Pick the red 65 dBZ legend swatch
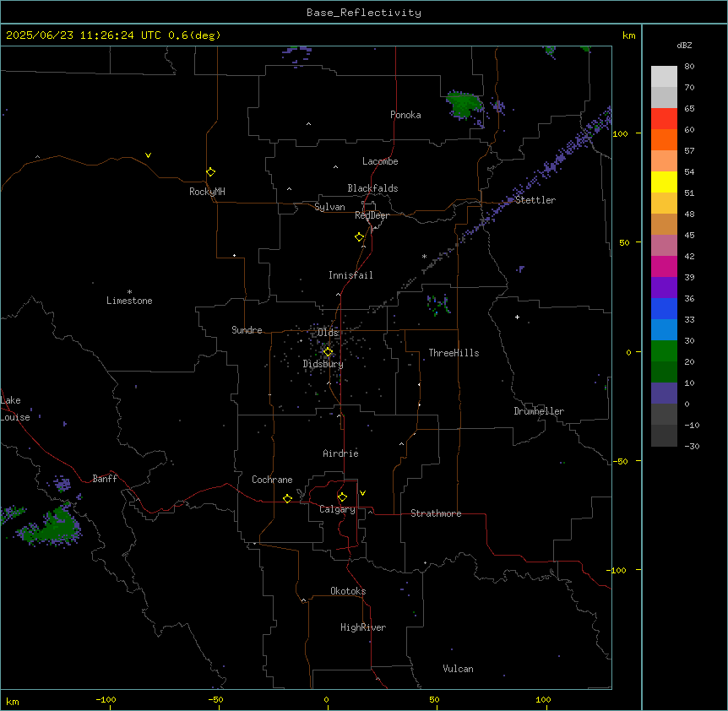Viewport: 728px width, 711px height. coord(664,118)
